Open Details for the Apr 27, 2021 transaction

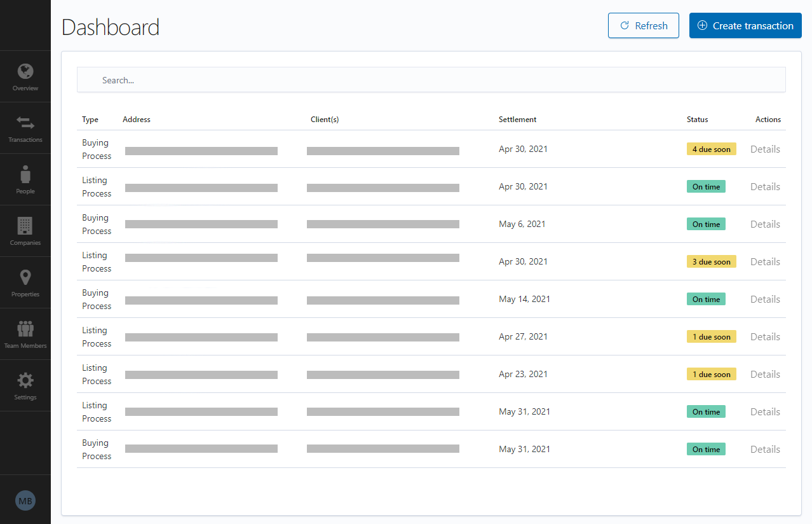(765, 336)
